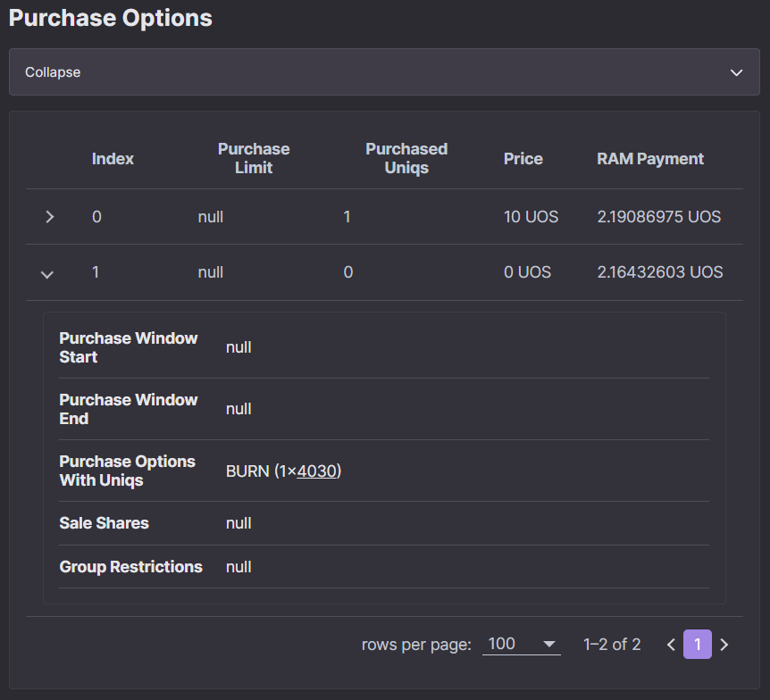Image resolution: width=770 pixels, height=700 pixels.
Task: Click the chevron icon on Collapse bar
Action: coord(736,72)
